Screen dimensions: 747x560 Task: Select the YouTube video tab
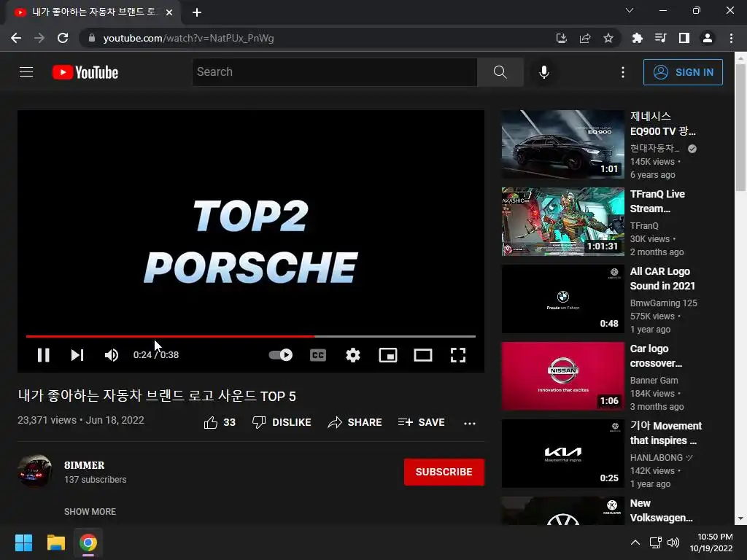point(93,12)
